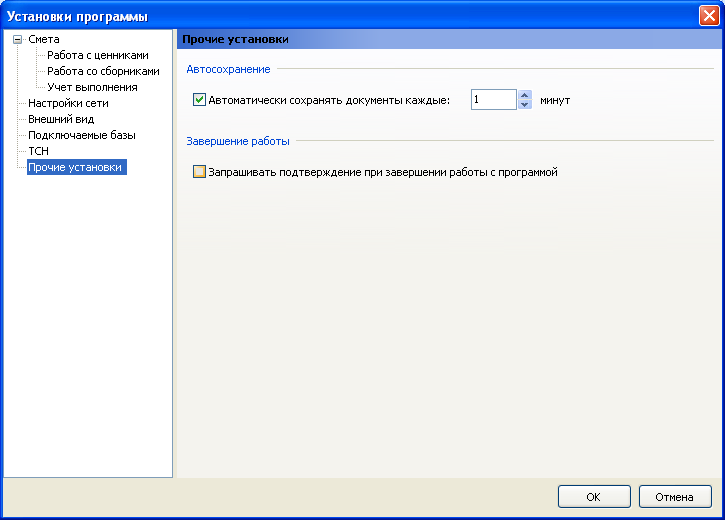Enable exit confirmation checkbox
The height and width of the screenshot is (520, 725).
(199, 172)
